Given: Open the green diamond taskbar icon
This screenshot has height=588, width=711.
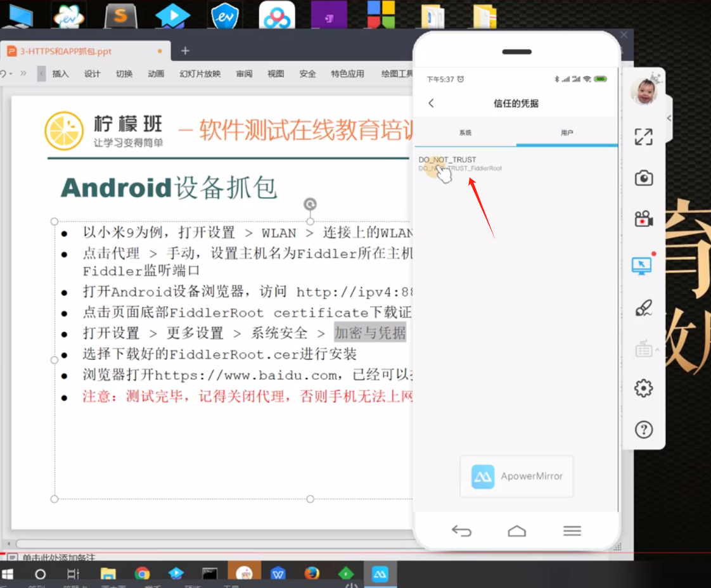Looking at the screenshot, I should pos(346,574).
